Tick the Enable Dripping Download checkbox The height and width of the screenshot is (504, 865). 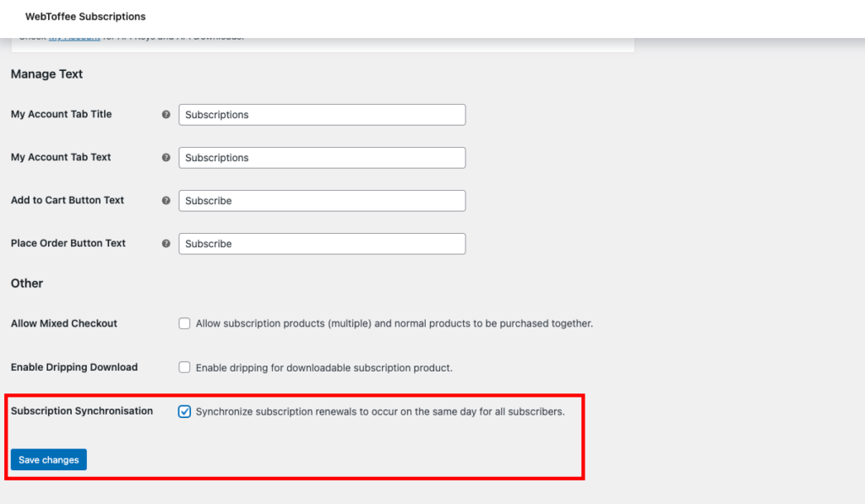[x=184, y=367]
